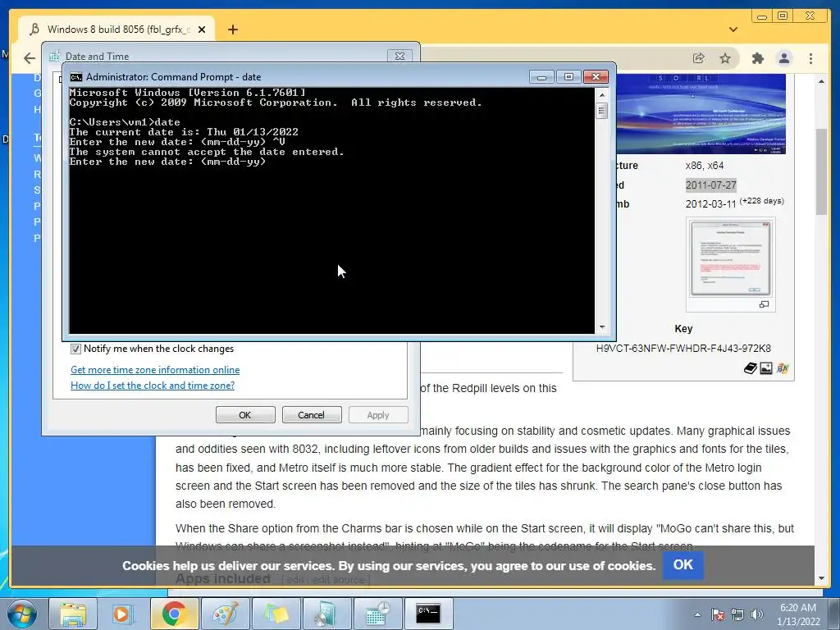Screen dimensions: 840x630
Task: Open Paint from the taskbar
Action: [225, 614]
